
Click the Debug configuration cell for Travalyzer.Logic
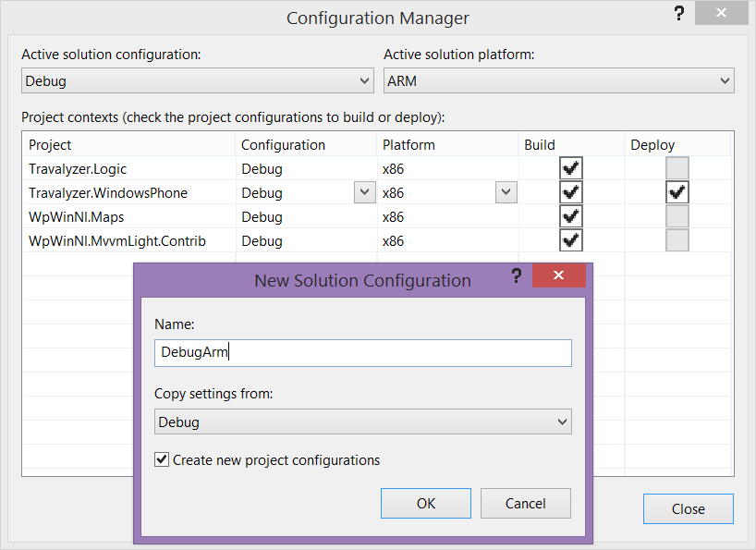tap(306, 169)
